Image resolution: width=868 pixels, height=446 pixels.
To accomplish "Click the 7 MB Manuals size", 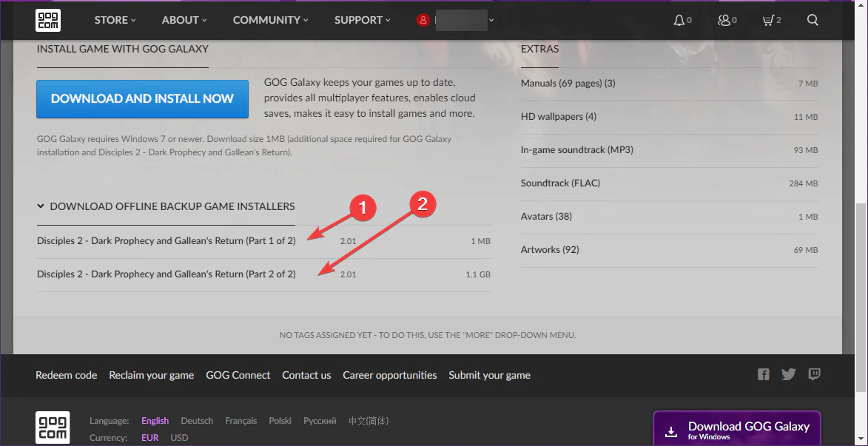I will (x=808, y=84).
